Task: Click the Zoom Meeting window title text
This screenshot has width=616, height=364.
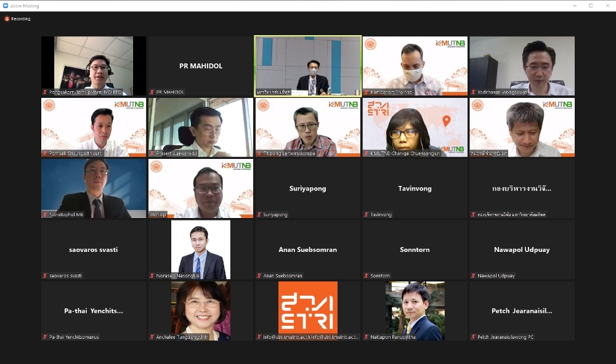Action: pyautogui.click(x=25, y=6)
